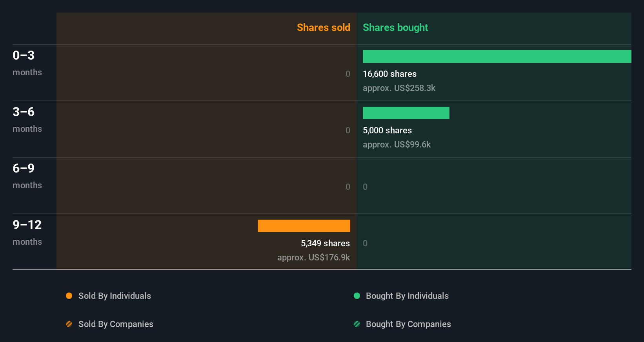This screenshot has width=644, height=342.
Task: Click the green Bought By Individuals legend dot
Action: click(357, 296)
